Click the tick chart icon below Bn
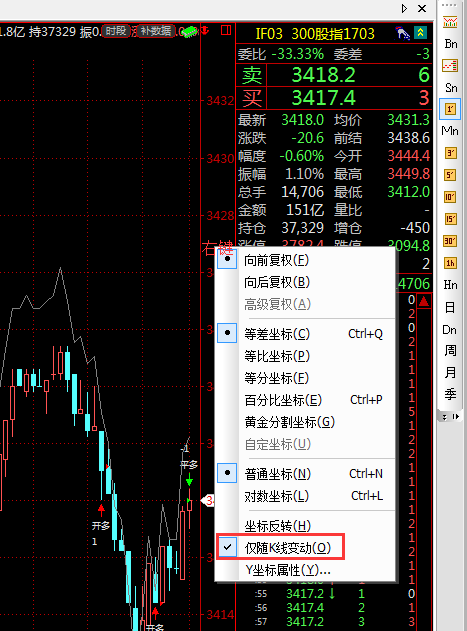The height and width of the screenshot is (631, 467). point(450,66)
